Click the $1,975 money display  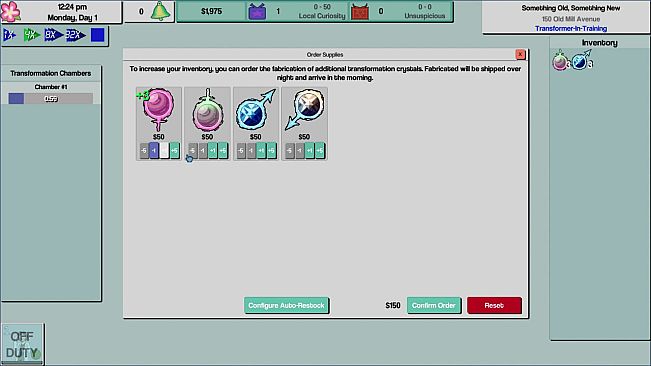point(211,12)
